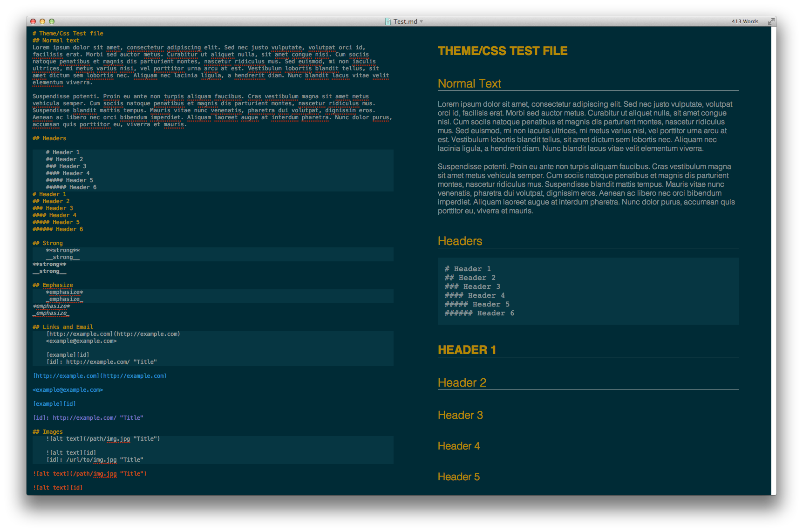Click the blue <example@example.com> source line
Viewport: 803px width, 532px height.
click(68, 390)
